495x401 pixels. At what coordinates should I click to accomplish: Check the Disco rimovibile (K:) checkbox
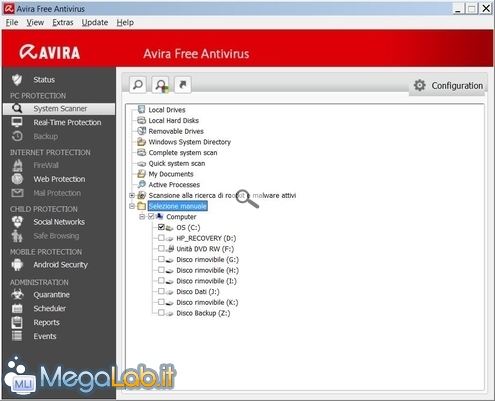pos(161,302)
